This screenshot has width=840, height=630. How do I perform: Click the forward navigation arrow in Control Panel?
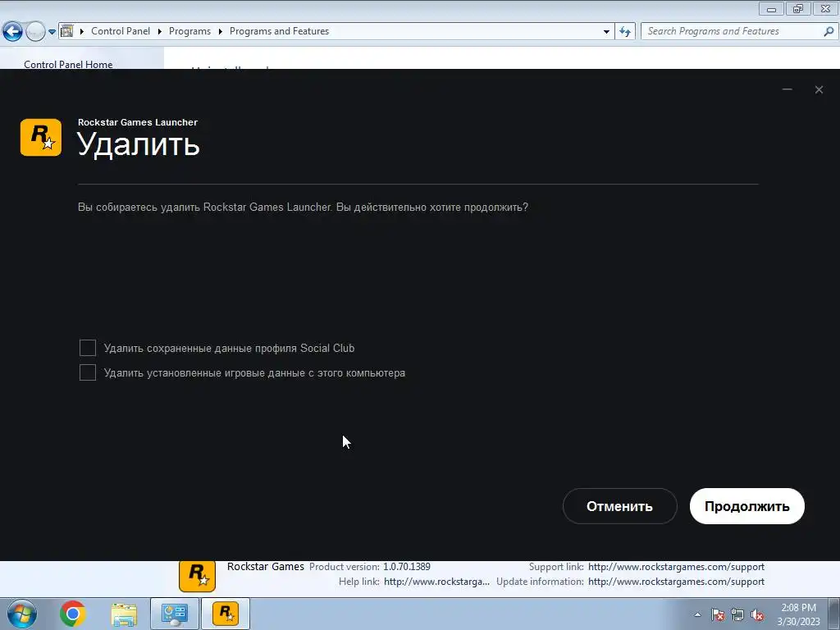35,32
